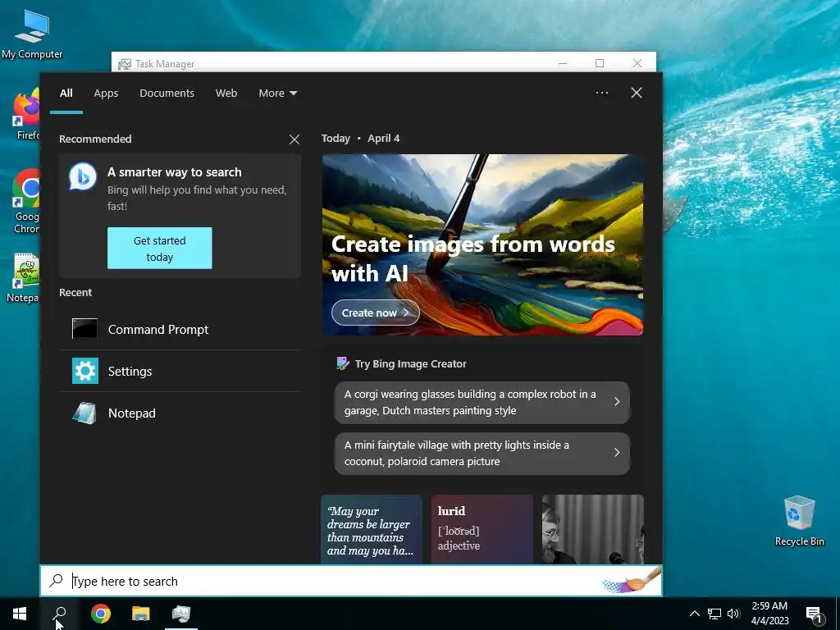Open the lurid word definition card

click(482, 529)
